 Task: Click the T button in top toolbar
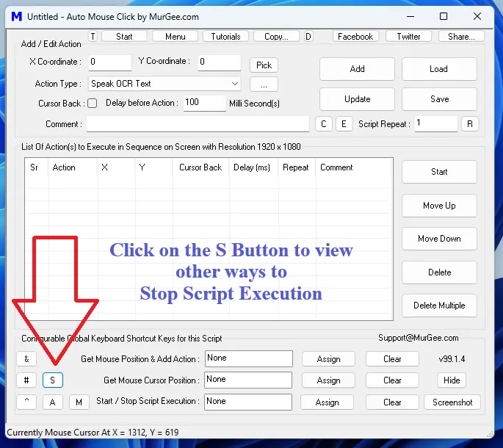click(x=93, y=36)
